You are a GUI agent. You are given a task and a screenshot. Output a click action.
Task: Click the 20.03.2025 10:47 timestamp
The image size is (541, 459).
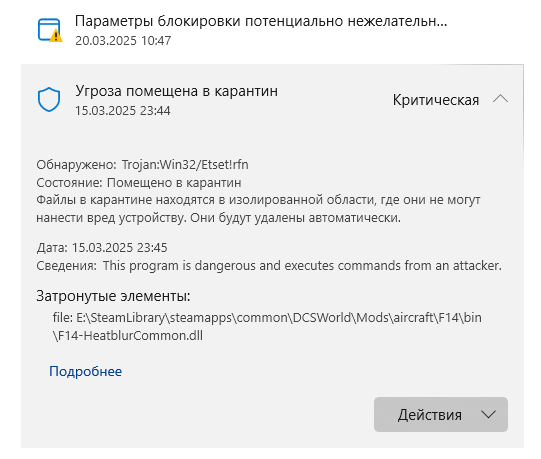tap(123, 41)
